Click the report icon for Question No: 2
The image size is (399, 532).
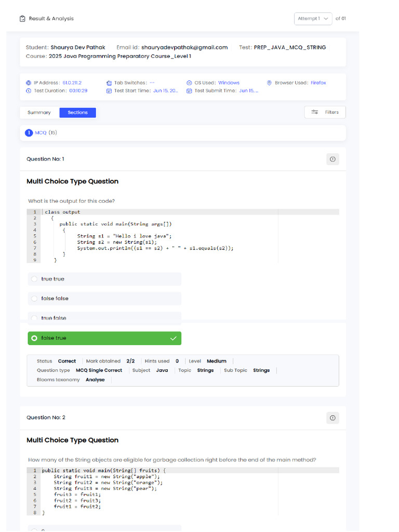(332, 418)
